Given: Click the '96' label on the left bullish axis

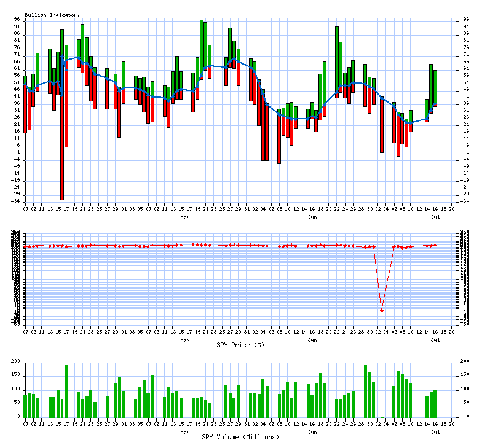Looking at the screenshot, I should point(18,19).
